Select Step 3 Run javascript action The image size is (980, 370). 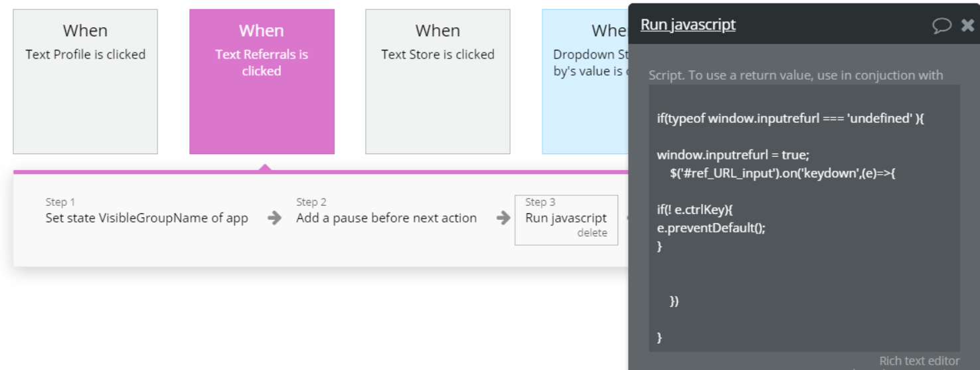[x=566, y=220]
